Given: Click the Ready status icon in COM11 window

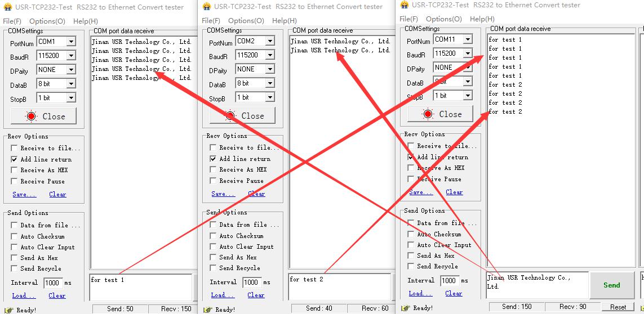Looking at the screenshot, I should pyautogui.click(x=405, y=308).
